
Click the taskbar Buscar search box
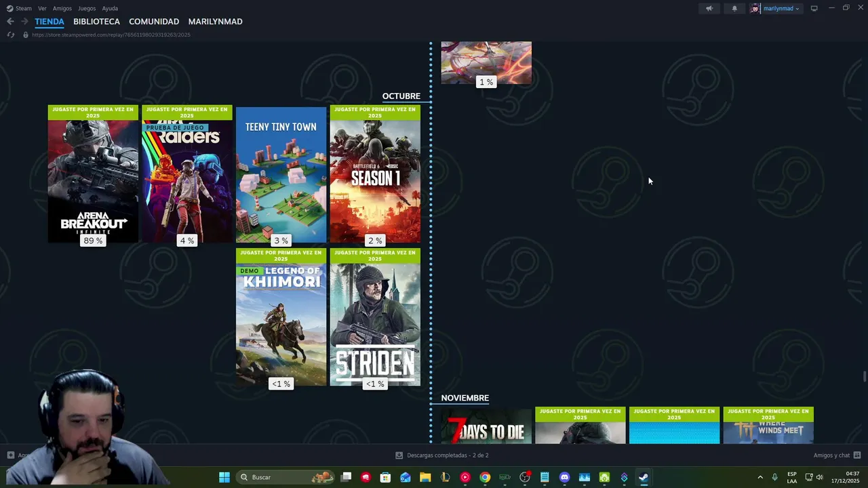285,477
